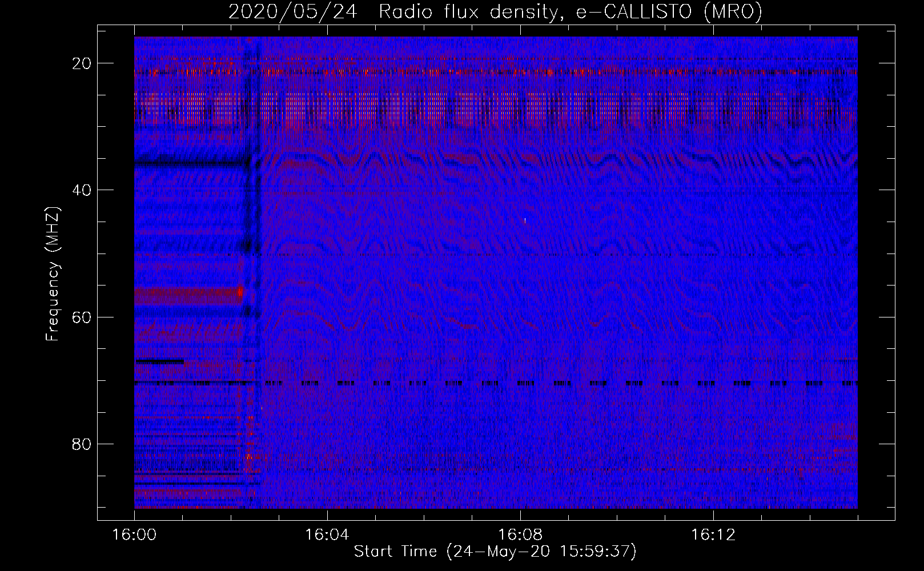This screenshot has height=571, width=924.
Task: Click the "Start Time (24-May-20 15:59:37)" label
Action: click(495, 552)
